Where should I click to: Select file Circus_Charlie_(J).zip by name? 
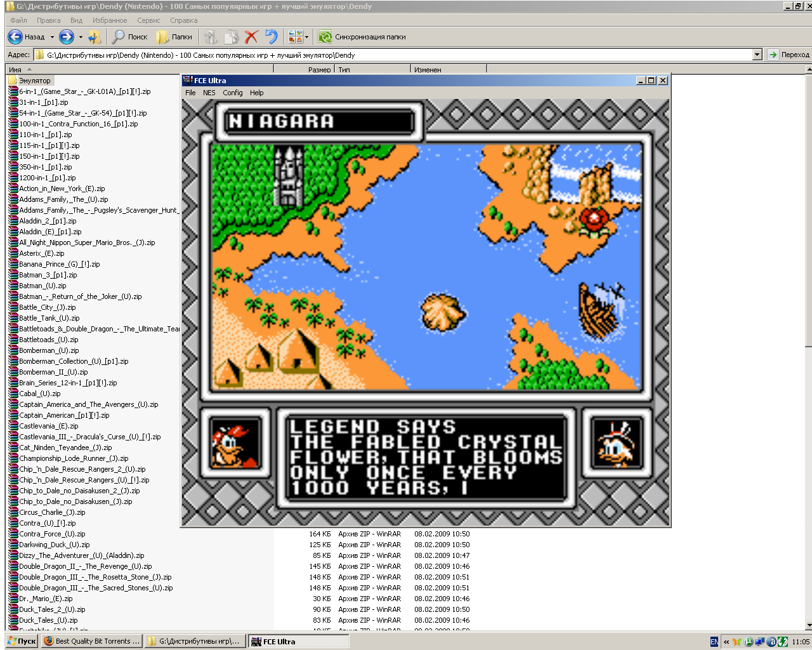coord(52,512)
